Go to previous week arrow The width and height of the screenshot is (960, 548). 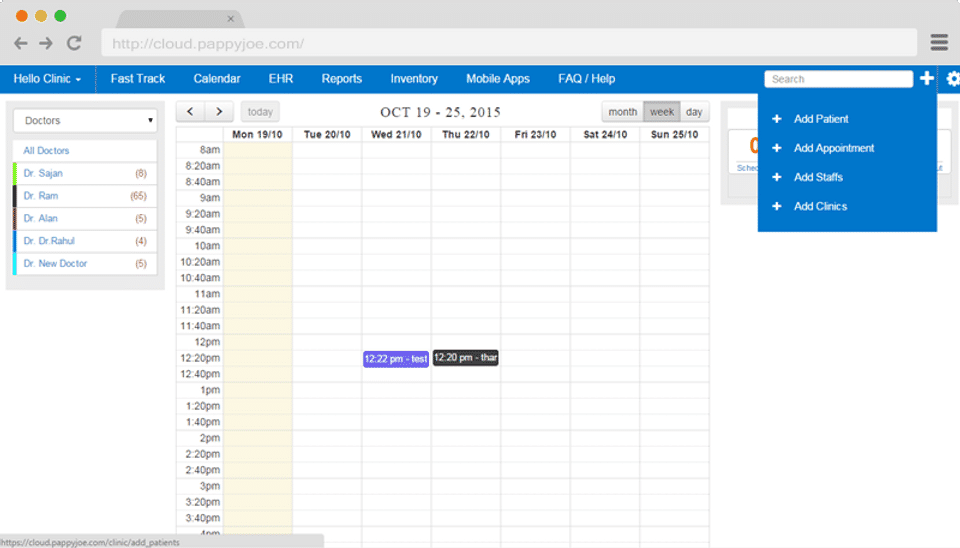coord(190,111)
